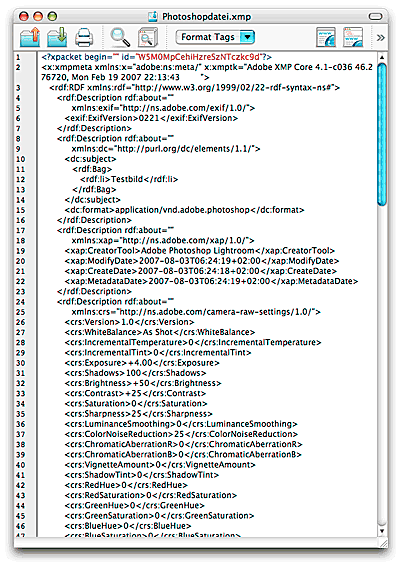The height and width of the screenshot is (562, 400).
Task: Click the download folder icon with green arrow
Action: [57, 37]
